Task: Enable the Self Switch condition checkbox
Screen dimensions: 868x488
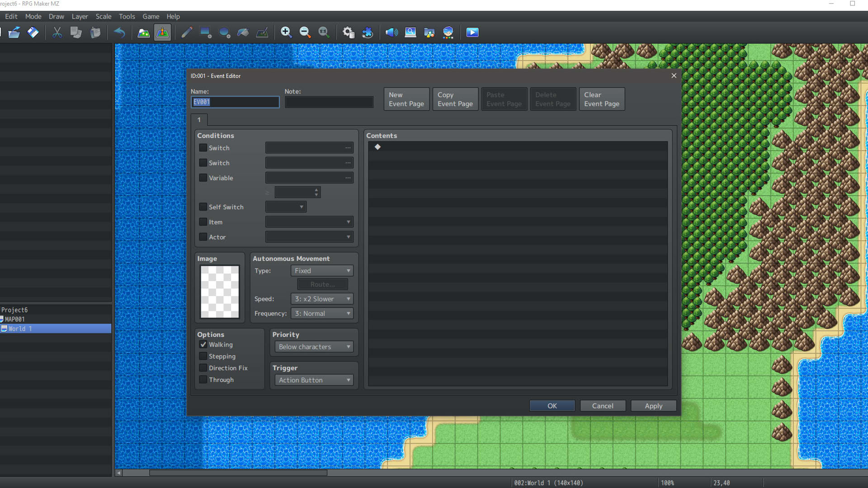Action: 203,206
